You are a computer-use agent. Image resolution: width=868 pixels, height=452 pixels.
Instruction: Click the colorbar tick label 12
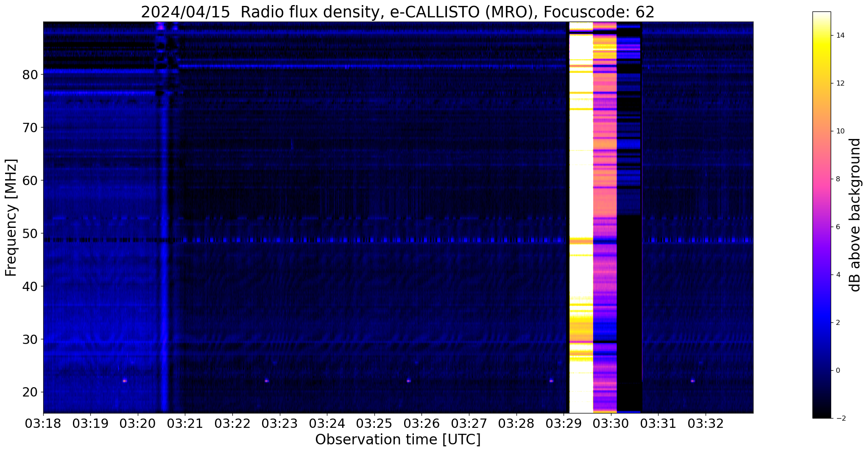[840, 83]
